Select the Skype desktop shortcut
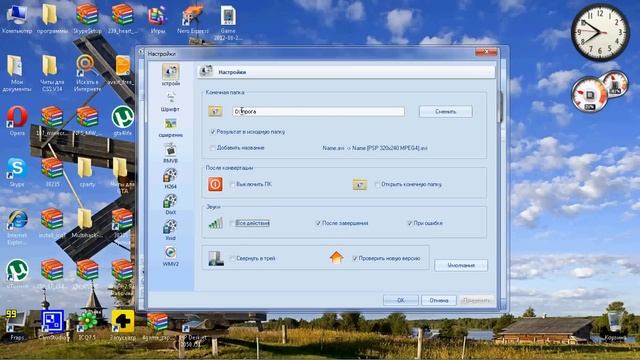The width and height of the screenshot is (640, 360). pos(17,172)
